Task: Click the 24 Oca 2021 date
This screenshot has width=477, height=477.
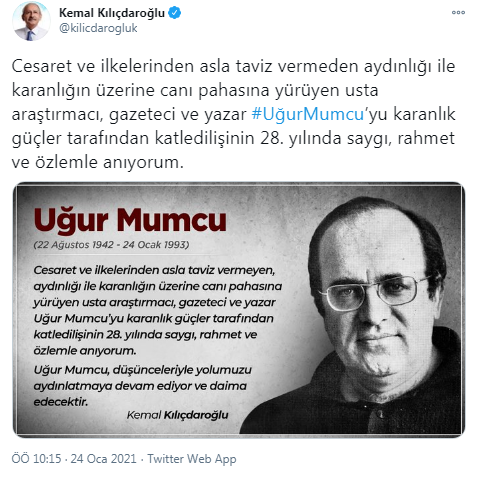Action: pos(103,459)
